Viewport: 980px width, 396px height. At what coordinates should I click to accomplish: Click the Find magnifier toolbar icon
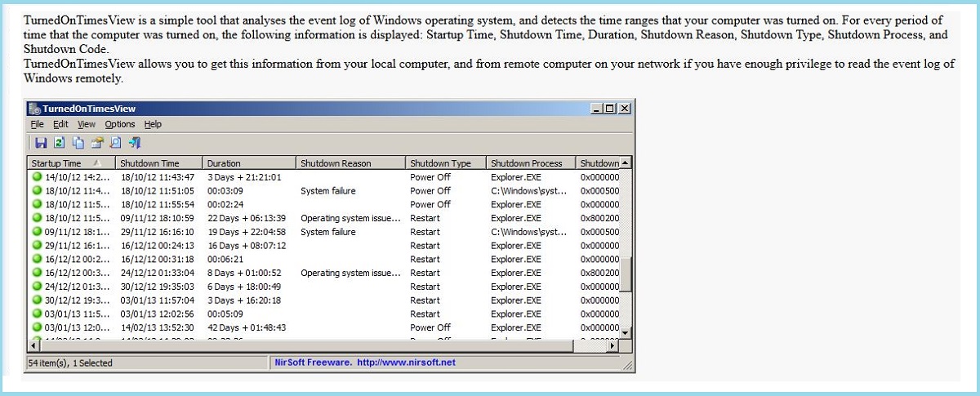tap(115, 143)
